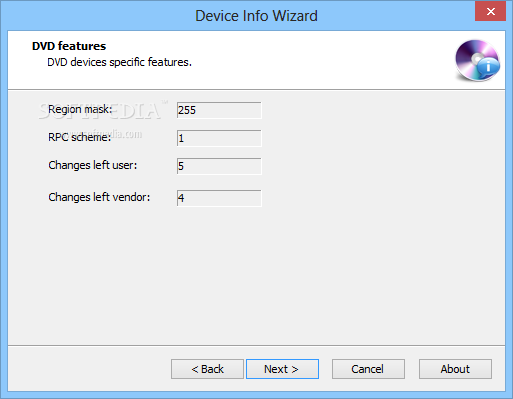Close the Device Info Wizard window
513x399 pixels.
pos(490,12)
